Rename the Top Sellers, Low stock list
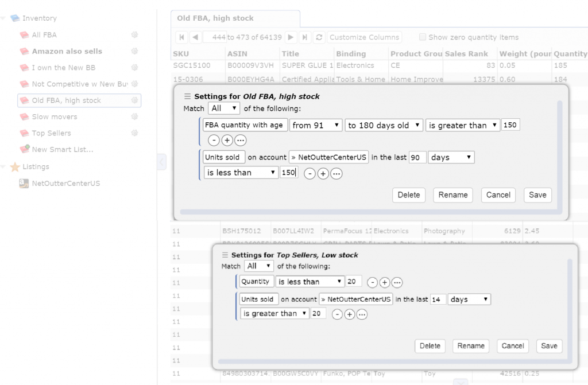Image resolution: width=588 pixels, height=385 pixels. tap(471, 346)
